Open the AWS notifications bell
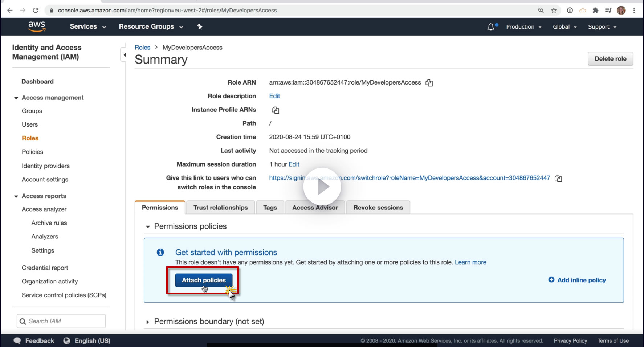The height and width of the screenshot is (347, 644). tap(491, 27)
